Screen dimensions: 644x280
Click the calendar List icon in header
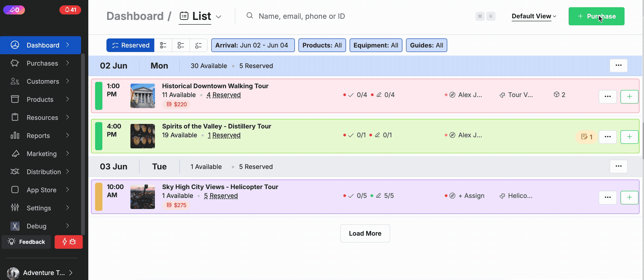tap(184, 16)
